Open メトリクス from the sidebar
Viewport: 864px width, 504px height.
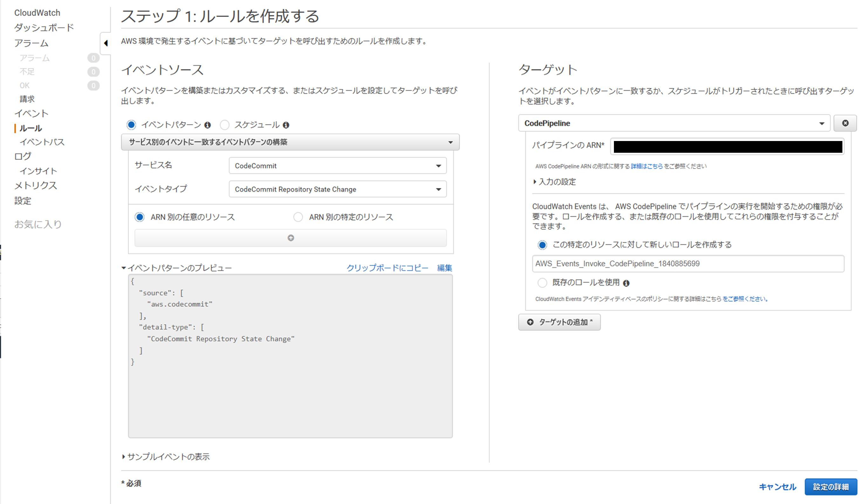pyautogui.click(x=36, y=185)
